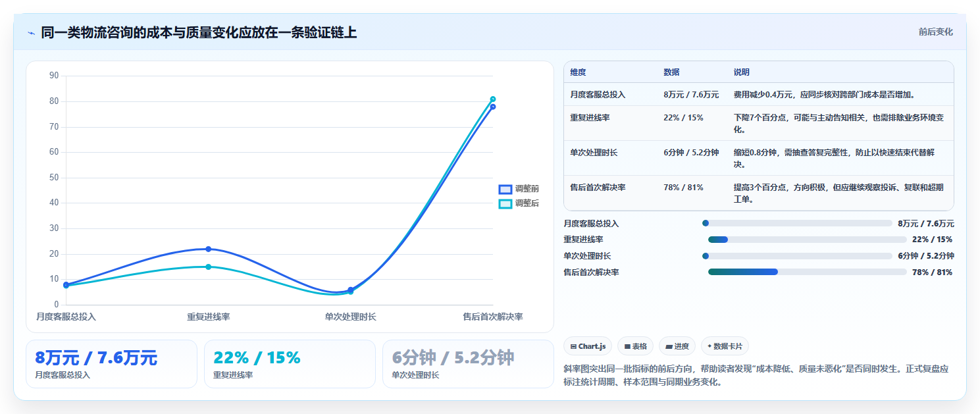Click x-axis label 月度客服总投入
The width and height of the screenshot is (980, 414).
[66, 317]
